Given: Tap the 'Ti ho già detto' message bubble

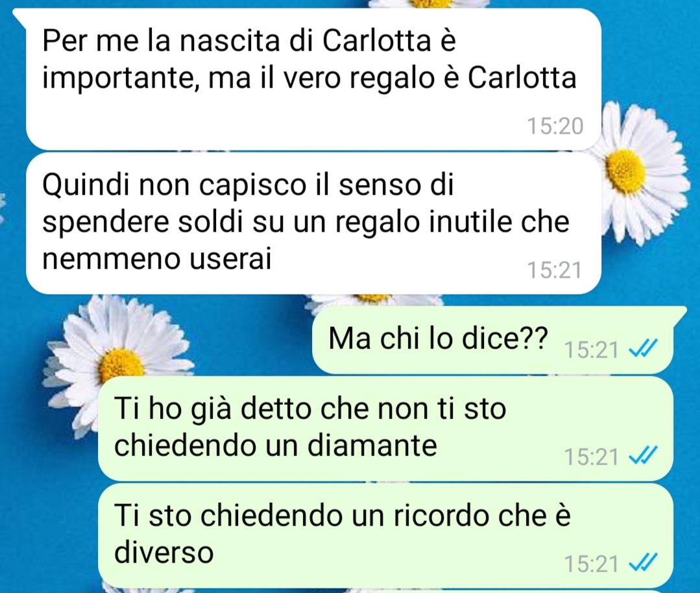Looking at the screenshot, I should click(385, 429).
